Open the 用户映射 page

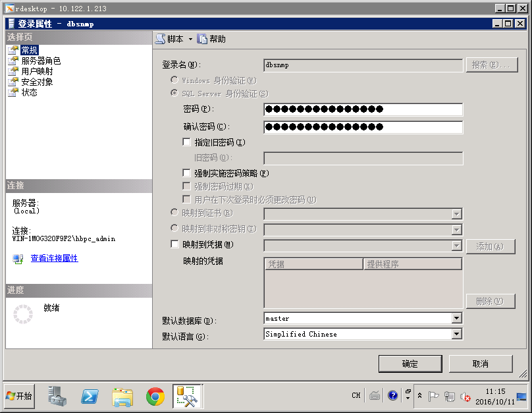pyautogui.click(x=37, y=71)
